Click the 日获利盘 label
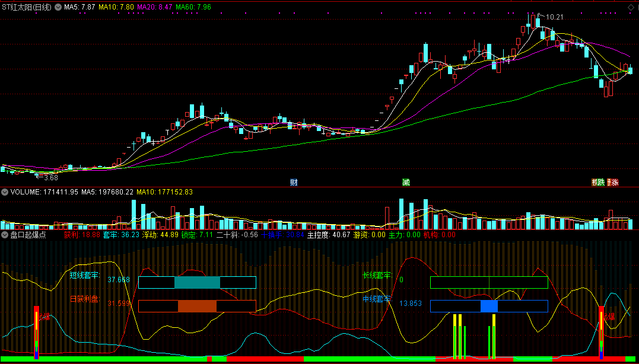 84,299
